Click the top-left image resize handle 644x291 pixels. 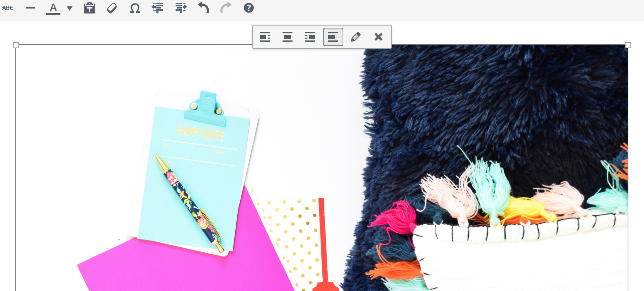pyautogui.click(x=16, y=45)
